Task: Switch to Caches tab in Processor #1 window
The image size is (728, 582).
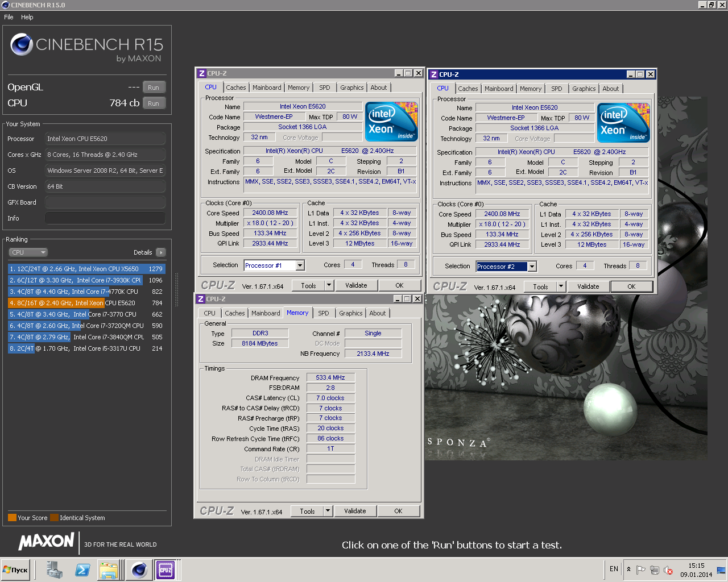Action: (x=236, y=88)
